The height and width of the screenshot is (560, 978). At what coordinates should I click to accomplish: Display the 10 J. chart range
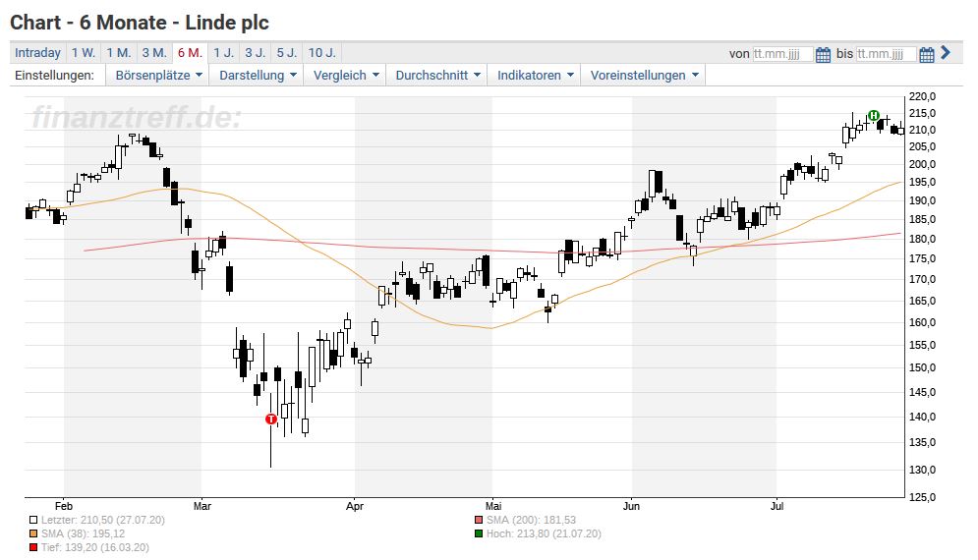point(321,53)
